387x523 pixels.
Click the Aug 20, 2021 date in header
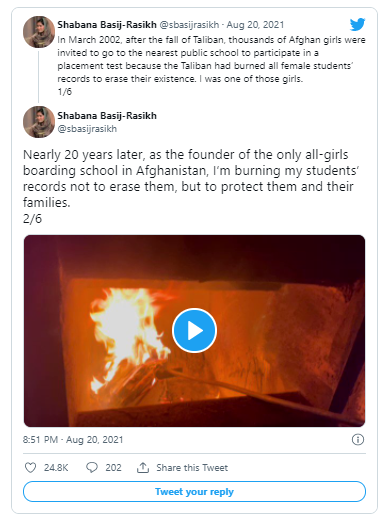(x=255, y=25)
